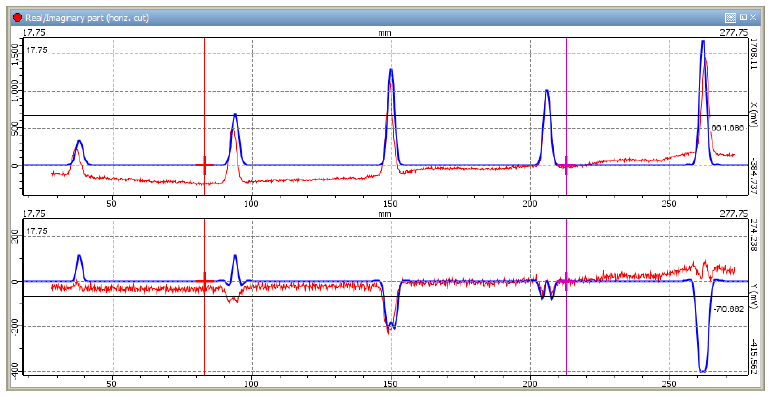Click the 1,500 tick on X plot axis
Screen dimensions: 772x396
(15, 54)
